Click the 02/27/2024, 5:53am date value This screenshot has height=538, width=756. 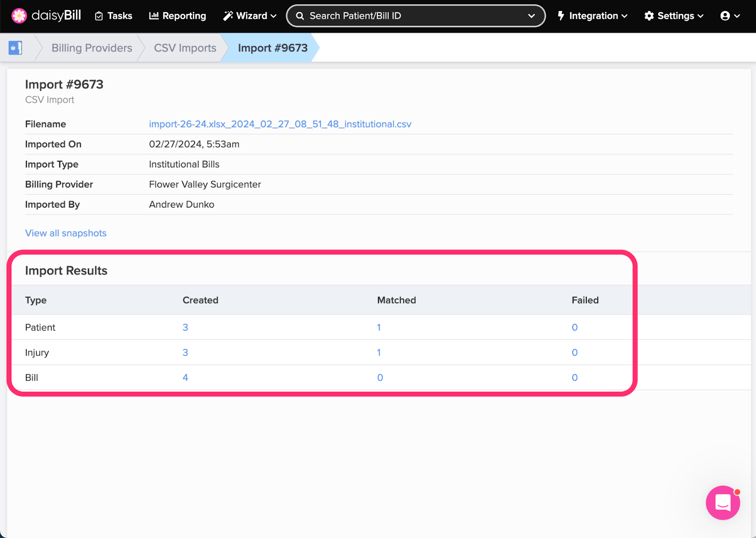tap(194, 144)
